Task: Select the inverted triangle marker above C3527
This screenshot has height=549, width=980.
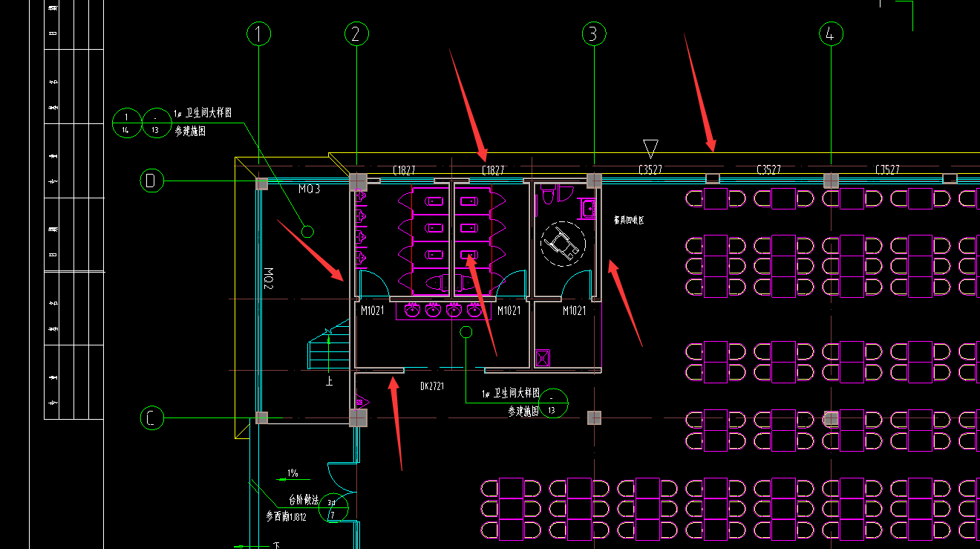Action: point(650,149)
